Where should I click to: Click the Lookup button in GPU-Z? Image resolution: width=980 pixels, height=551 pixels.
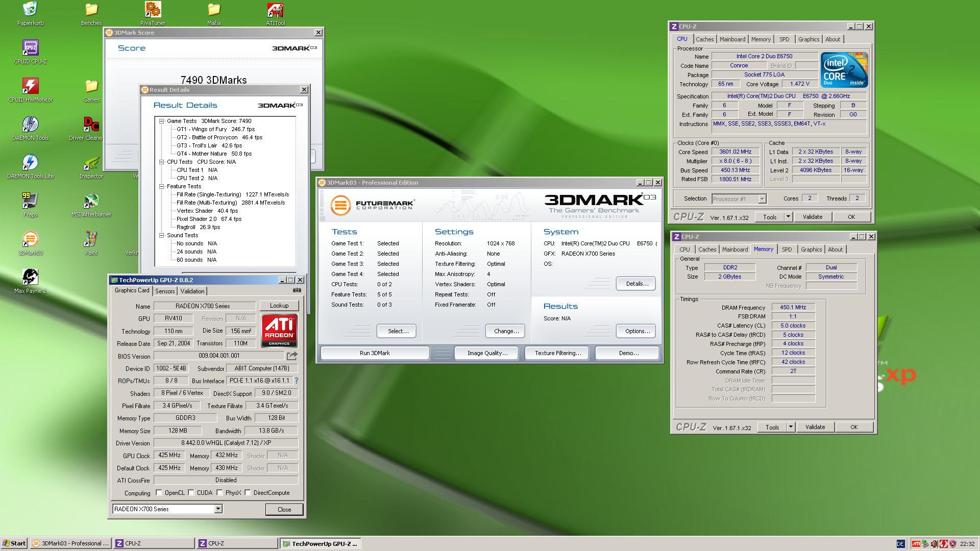coord(279,306)
